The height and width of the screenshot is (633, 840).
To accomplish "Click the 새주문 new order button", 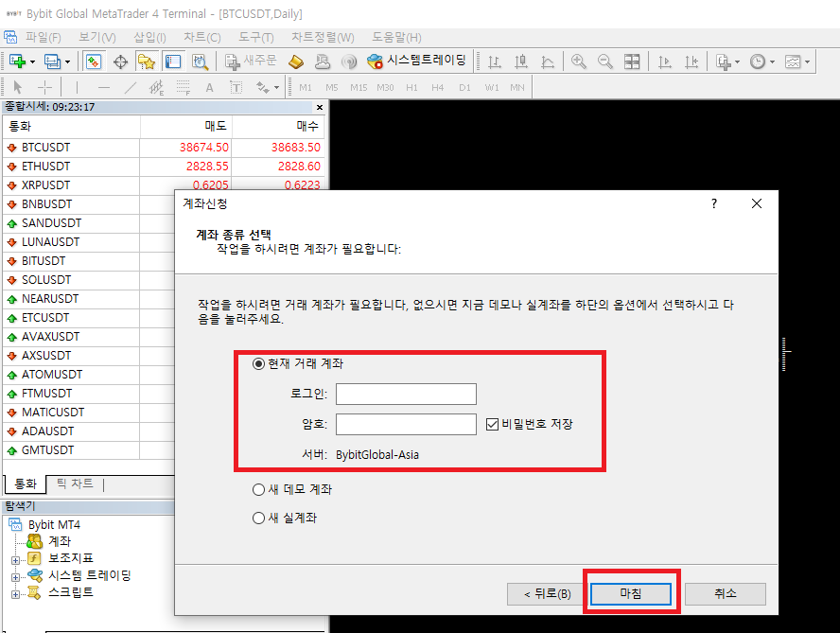I will (251, 62).
